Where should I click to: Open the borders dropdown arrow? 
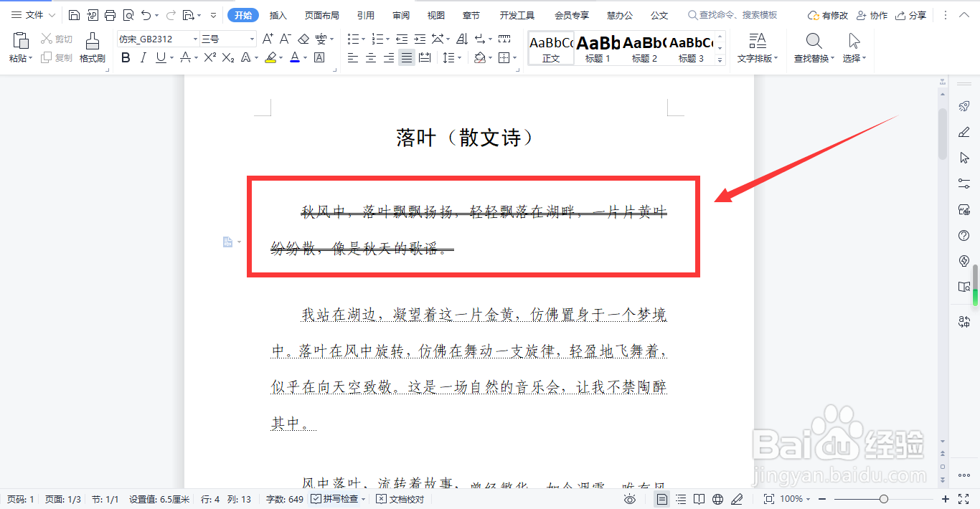point(514,57)
